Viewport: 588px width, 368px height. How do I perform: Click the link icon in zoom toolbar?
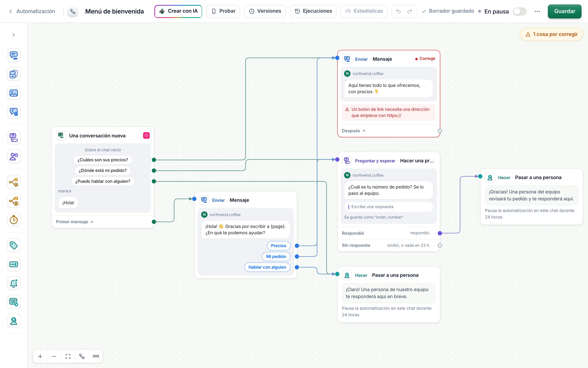point(96,356)
